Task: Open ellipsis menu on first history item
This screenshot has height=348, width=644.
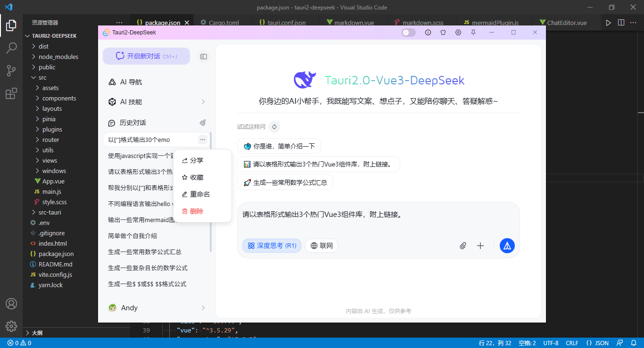Action: point(202,140)
